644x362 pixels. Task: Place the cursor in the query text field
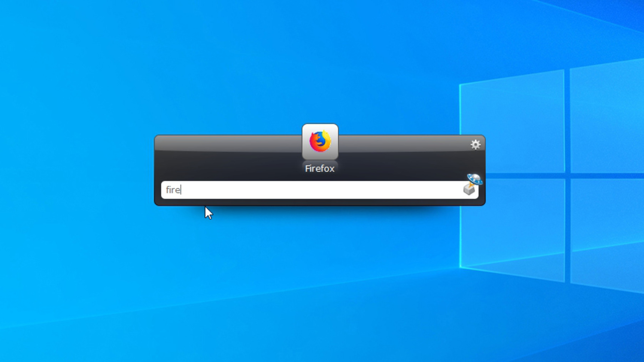[258, 190]
